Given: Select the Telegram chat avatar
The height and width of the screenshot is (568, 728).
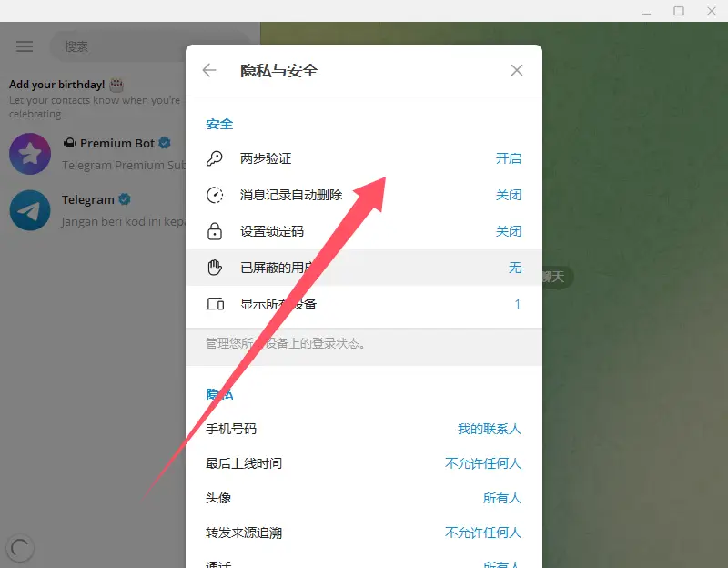Looking at the screenshot, I should pos(29,210).
